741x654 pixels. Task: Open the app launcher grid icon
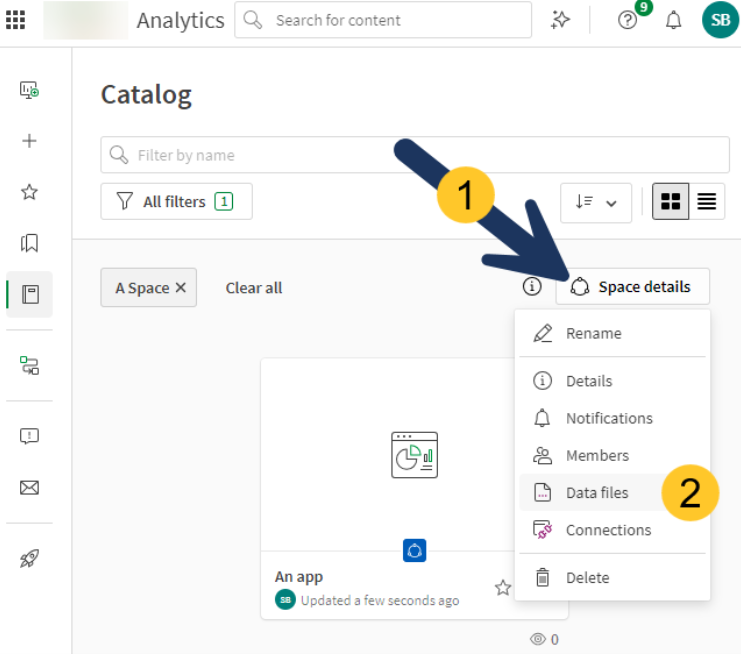(16, 20)
